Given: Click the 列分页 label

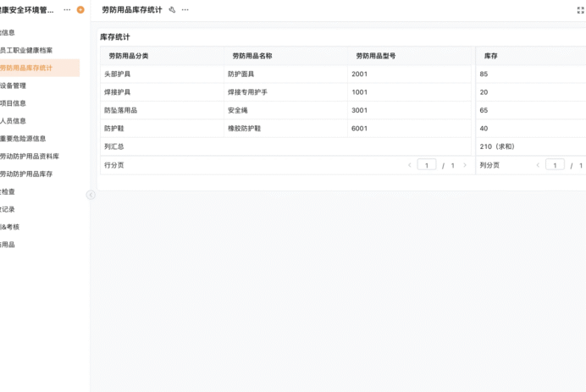Looking at the screenshot, I should coord(489,165).
